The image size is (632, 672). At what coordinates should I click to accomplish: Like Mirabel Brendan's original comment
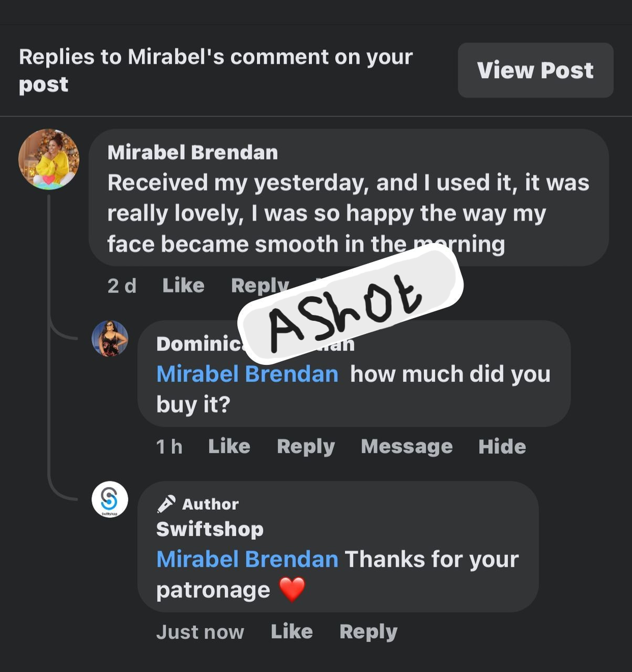183,286
